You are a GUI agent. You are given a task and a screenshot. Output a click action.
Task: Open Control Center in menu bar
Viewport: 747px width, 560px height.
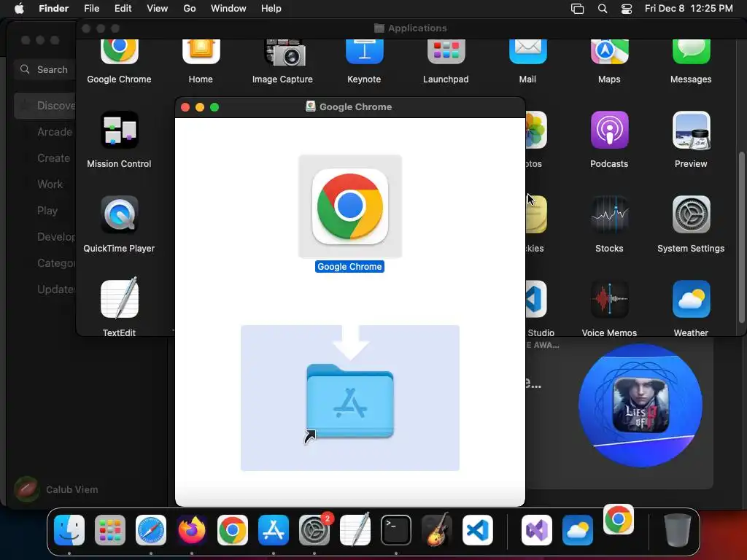tap(627, 9)
